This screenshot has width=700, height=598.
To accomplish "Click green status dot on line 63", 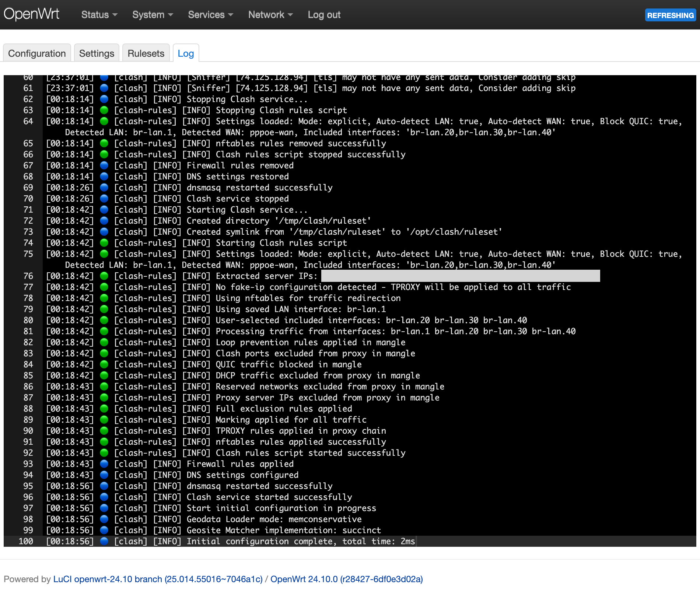I will pos(104,110).
